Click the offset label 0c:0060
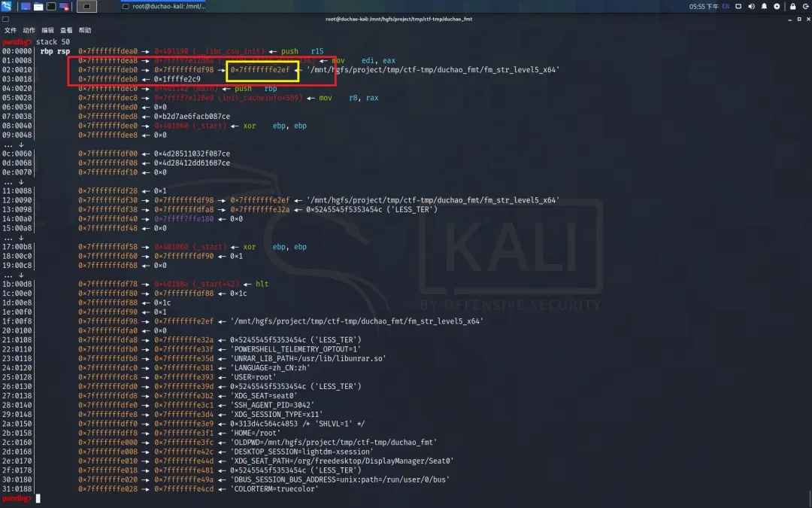 [x=17, y=154]
